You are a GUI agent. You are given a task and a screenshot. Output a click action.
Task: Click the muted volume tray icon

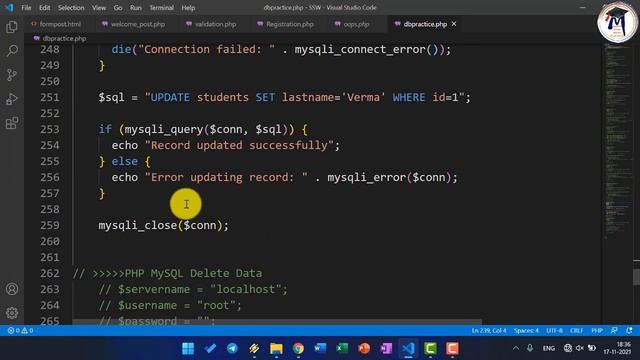(x=580, y=348)
